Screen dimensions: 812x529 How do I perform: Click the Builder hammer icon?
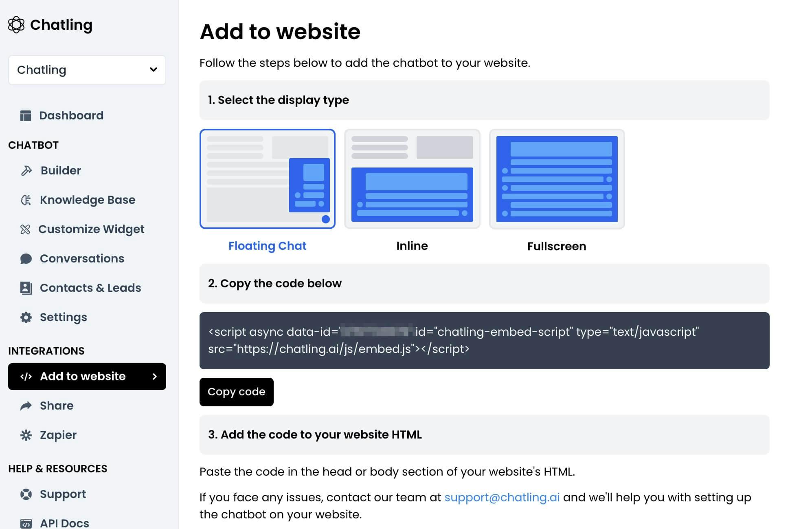[26, 171]
